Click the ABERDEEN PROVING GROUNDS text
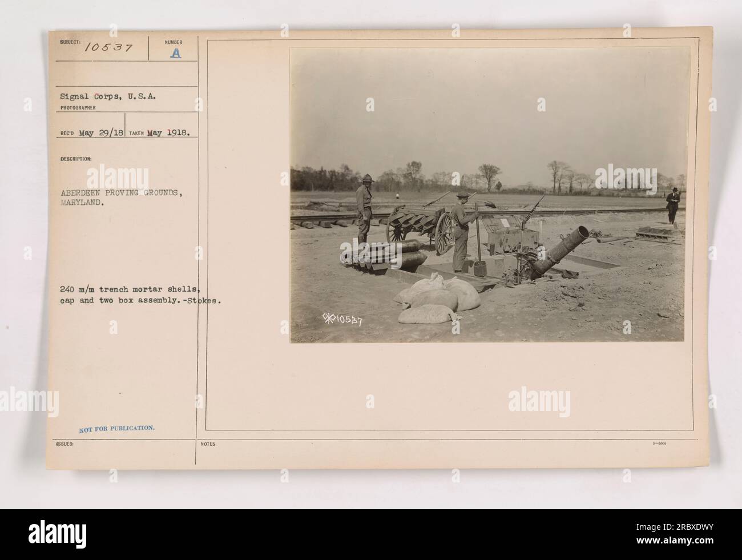Screen dimensions: 742x560 tap(120, 193)
